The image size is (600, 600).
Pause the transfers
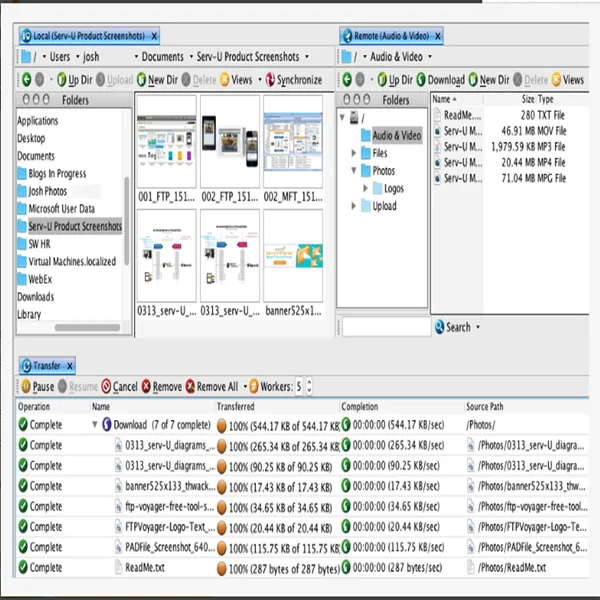coord(38,386)
